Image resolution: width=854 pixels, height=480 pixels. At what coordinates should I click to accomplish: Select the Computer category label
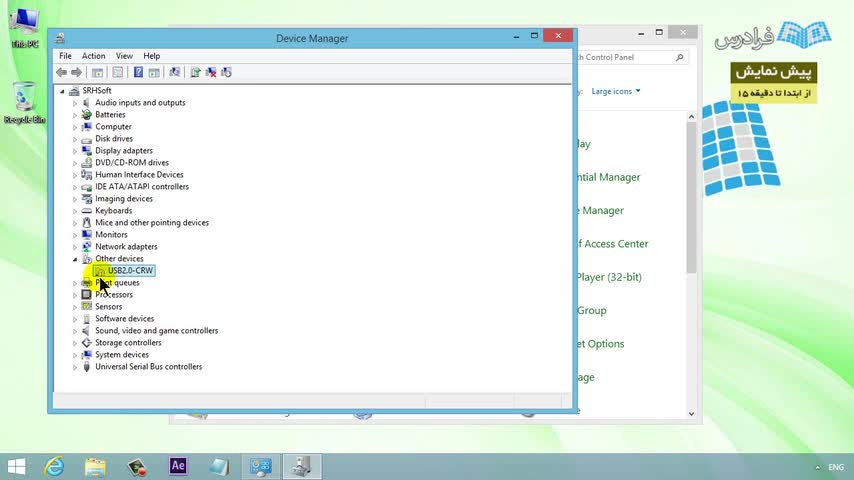pos(113,126)
